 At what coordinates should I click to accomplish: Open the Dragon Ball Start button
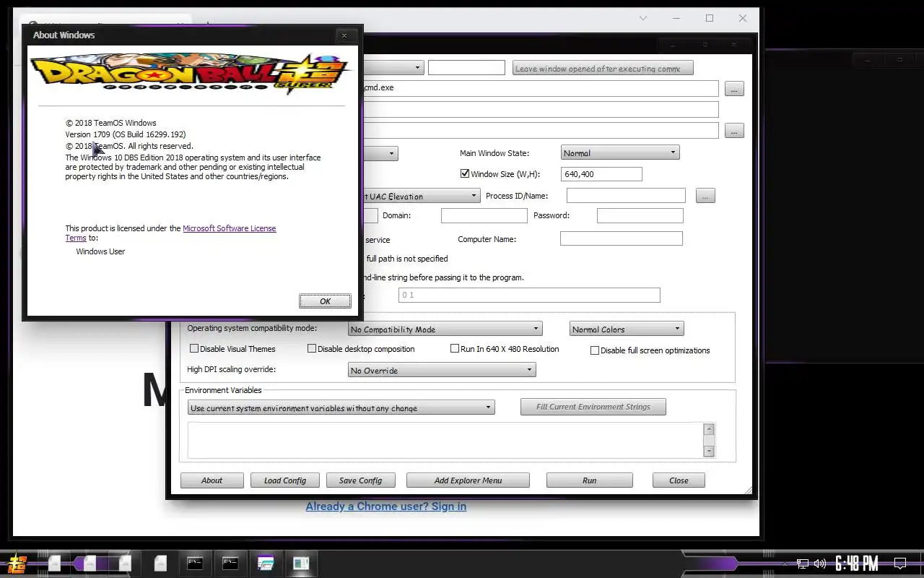click(x=16, y=564)
